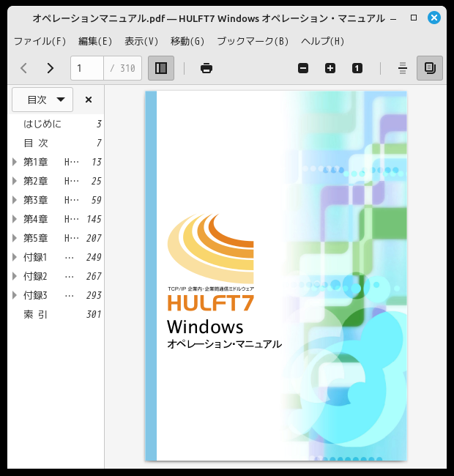The height and width of the screenshot is (476, 454).
Task: Jump to 目 次 entry page 7
Action: (x=56, y=143)
